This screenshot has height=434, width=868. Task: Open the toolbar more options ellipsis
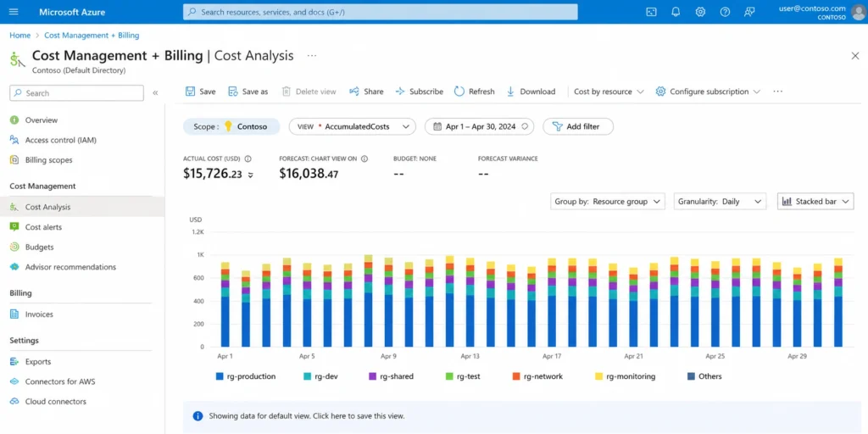778,92
